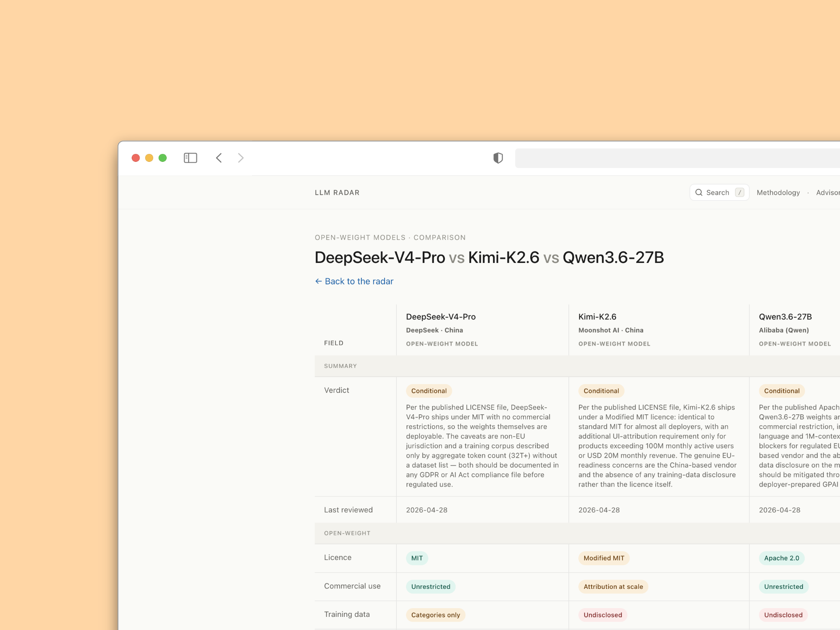The image size is (840, 630).
Task: Click the Attribution at scale tag
Action: (612, 586)
